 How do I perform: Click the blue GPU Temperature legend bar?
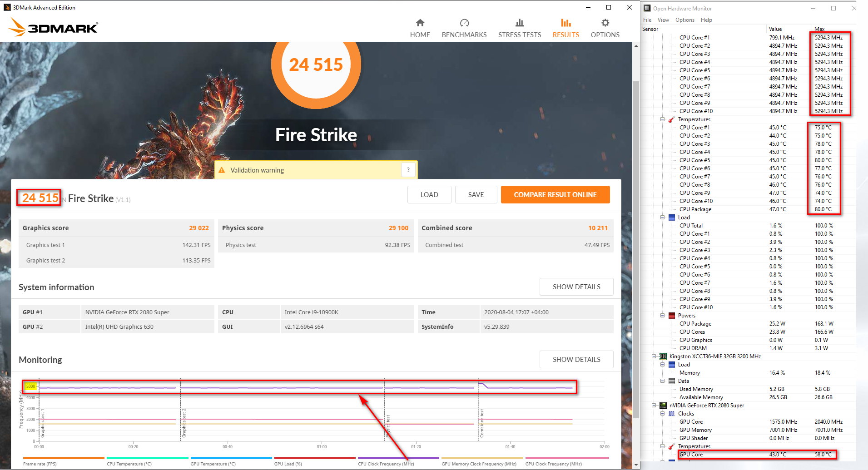pos(231,458)
